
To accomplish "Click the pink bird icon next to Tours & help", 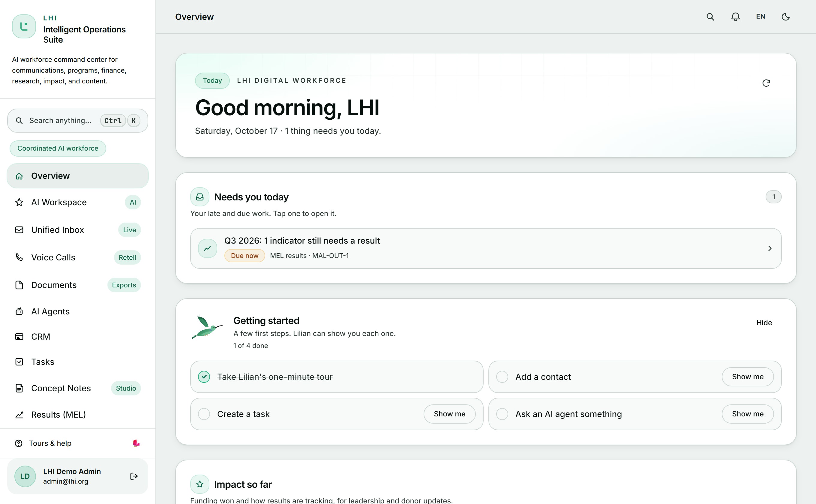I will 136,443.
